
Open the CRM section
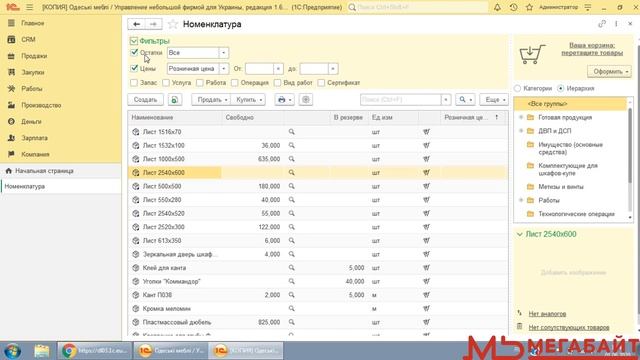[28, 40]
